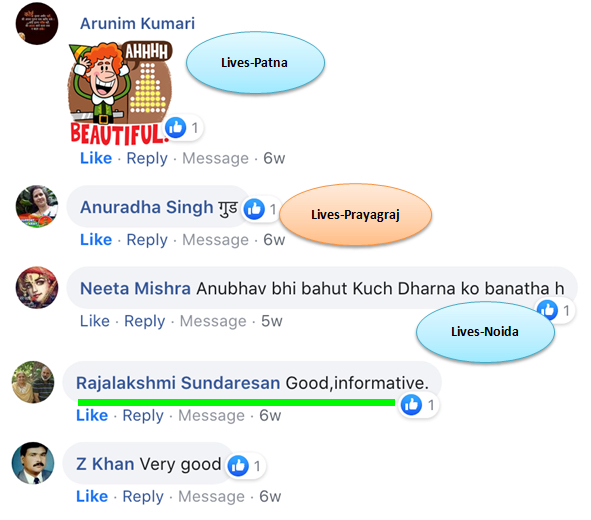Open Neeta Mishra's profile picture
Image resolution: width=591 pixels, height=520 pixels.
[x=37, y=288]
